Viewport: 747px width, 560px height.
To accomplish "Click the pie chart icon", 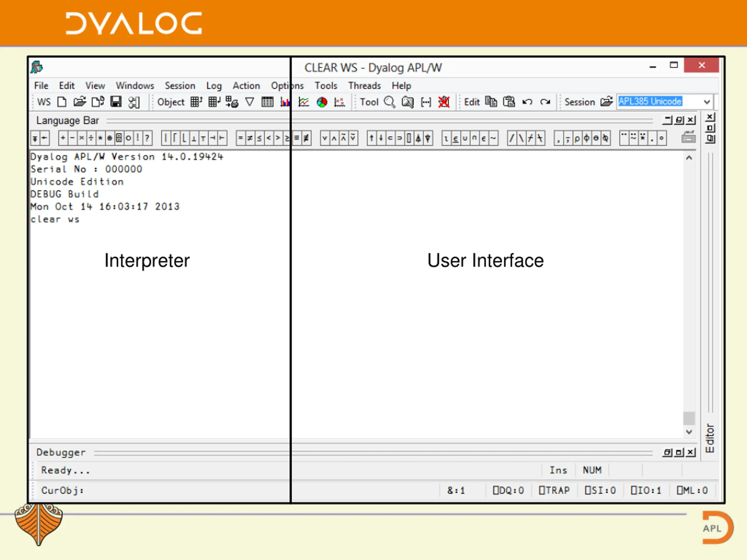I will [x=322, y=102].
